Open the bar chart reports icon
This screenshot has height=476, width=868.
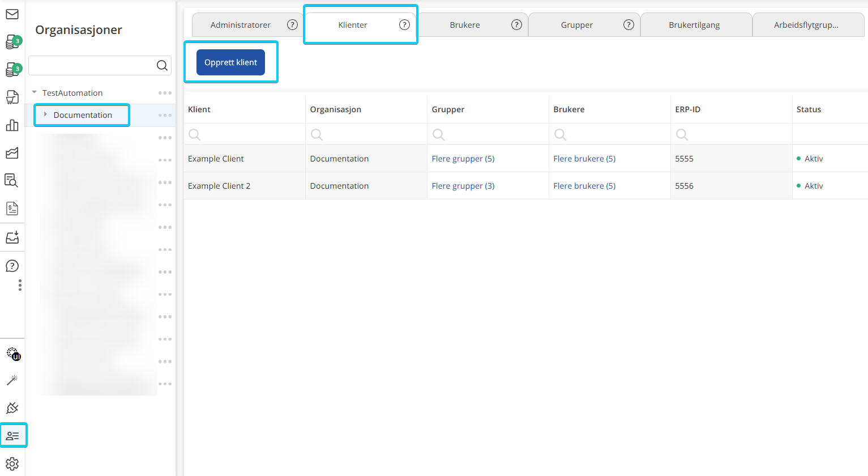(12, 125)
